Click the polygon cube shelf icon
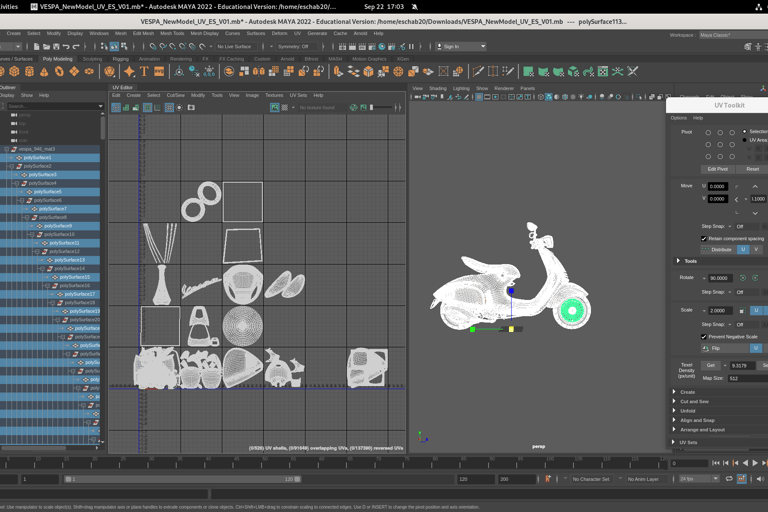This screenshot has width=768, height=512. point(15,72)
